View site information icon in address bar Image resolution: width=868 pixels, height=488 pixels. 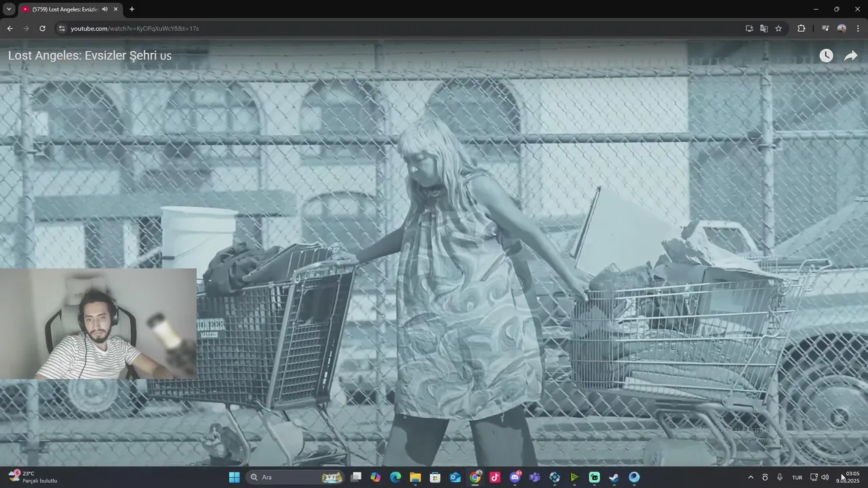click(62, 28)
